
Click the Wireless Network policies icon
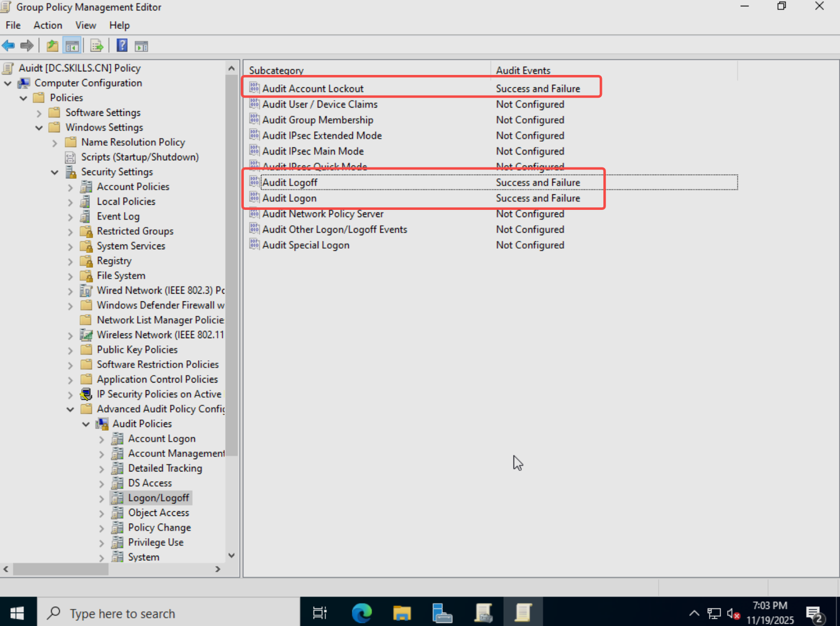click(x=86, y=335)
